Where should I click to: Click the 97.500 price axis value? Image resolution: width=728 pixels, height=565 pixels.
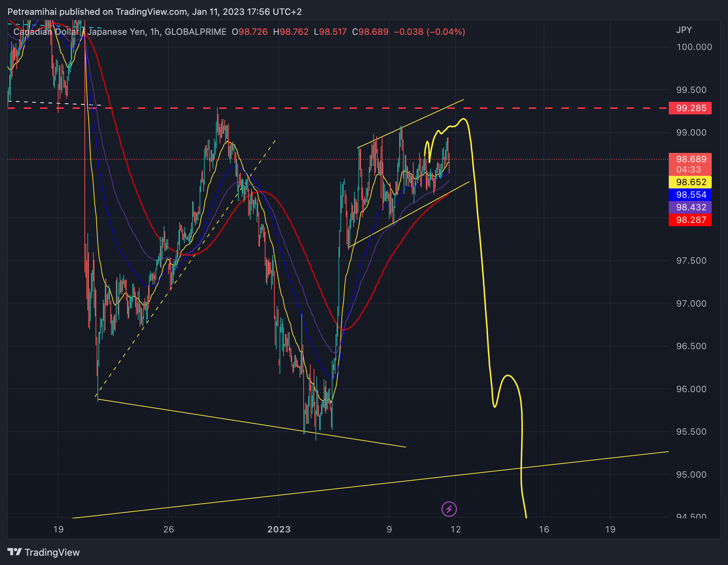click(x=691, y=261)
